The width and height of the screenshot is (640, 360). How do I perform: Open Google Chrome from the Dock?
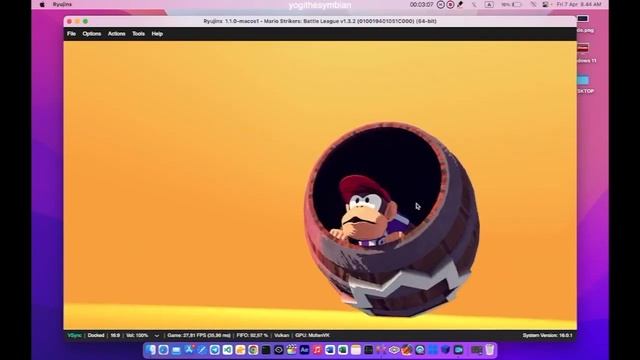point(253,350)
